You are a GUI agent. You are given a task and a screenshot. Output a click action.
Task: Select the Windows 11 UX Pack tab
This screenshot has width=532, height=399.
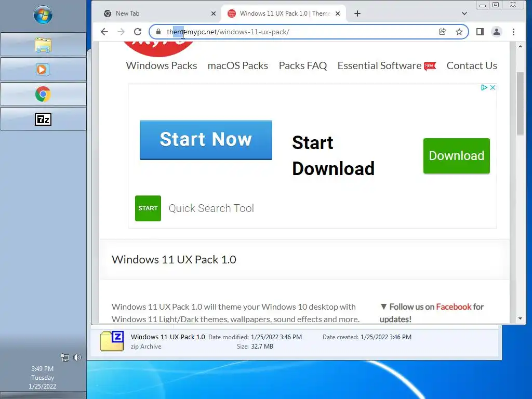[x=284, y=14]
